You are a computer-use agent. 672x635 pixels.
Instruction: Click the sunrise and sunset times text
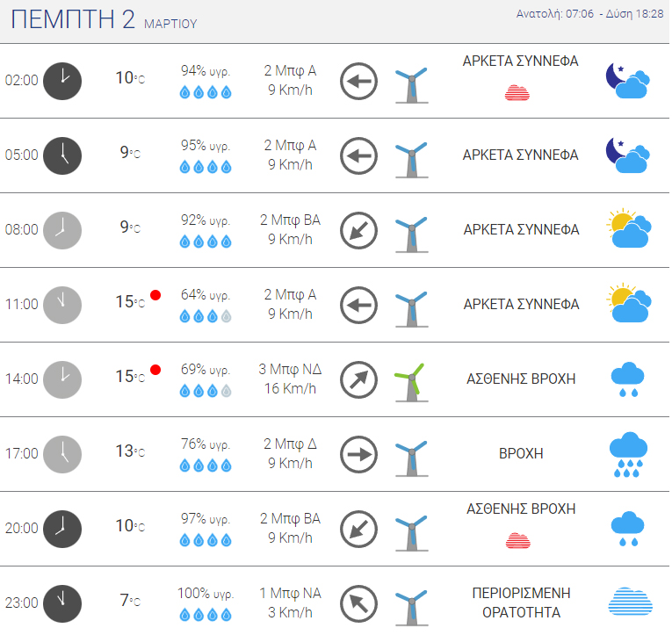589,14
